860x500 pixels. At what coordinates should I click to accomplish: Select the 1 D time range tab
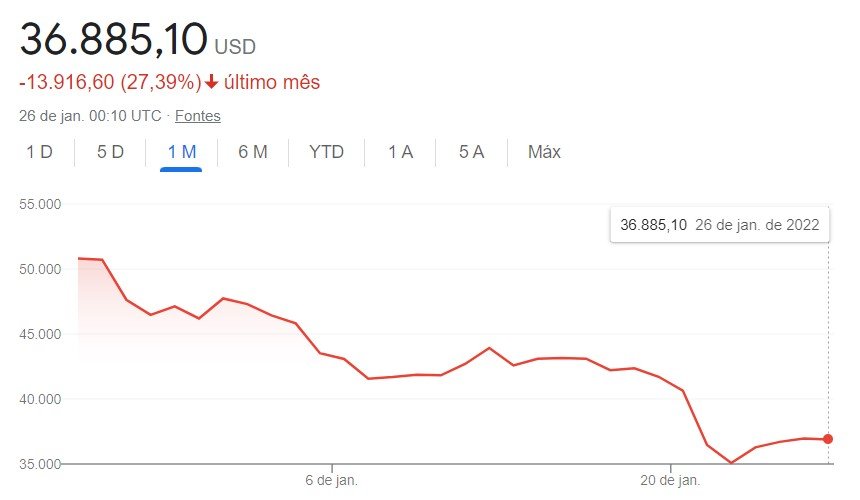click(39, 152)
